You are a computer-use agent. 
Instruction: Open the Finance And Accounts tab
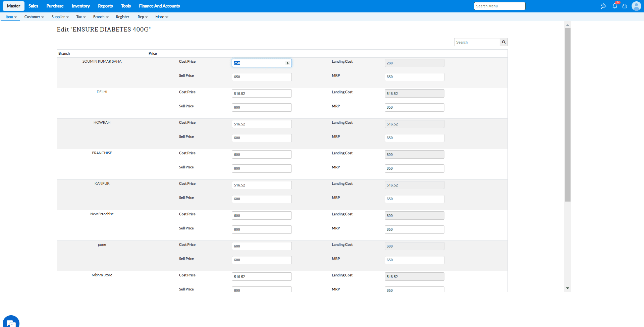pos(159,6)
